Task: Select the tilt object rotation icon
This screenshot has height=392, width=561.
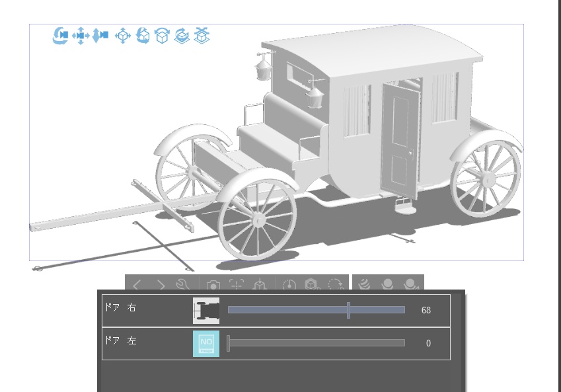Action: 162,36
